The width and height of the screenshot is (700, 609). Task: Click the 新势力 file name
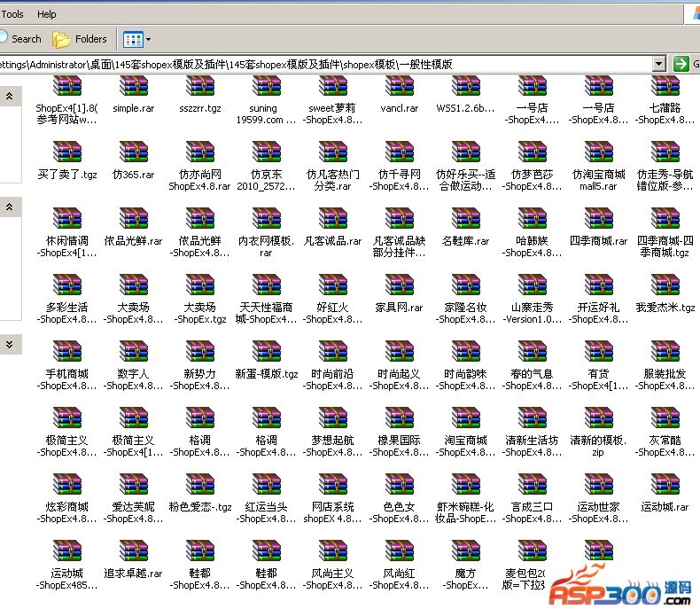tap(200, 379)
